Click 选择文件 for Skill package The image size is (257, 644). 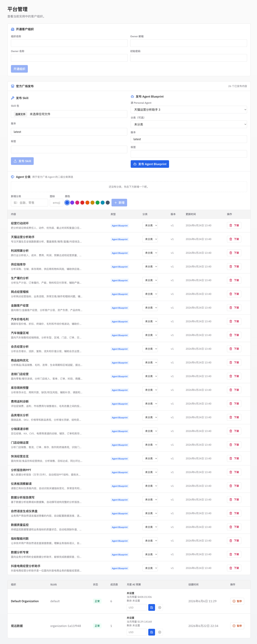tap(20, 114)
